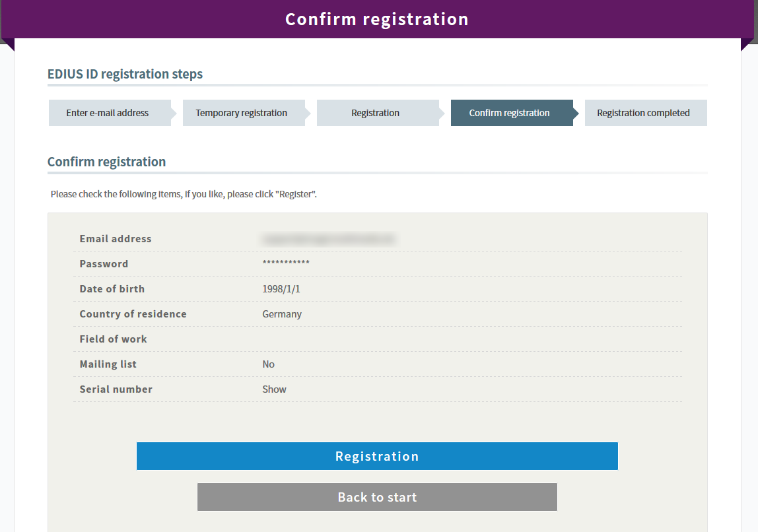The width and height of the screenshot is (758, 532).
Task: Click the active Confirm registration step
Action: [x=509, y=113]
